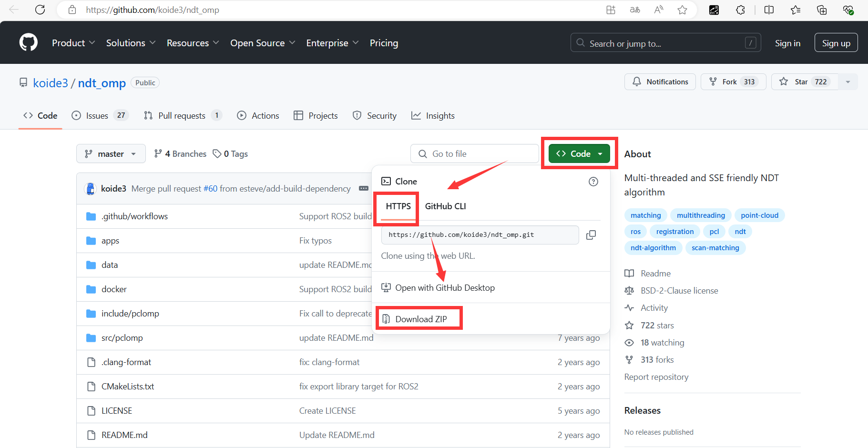The height and width of the screenshot is (448, 868).
Task: Click the Sign in link
Action: [787, 43]
